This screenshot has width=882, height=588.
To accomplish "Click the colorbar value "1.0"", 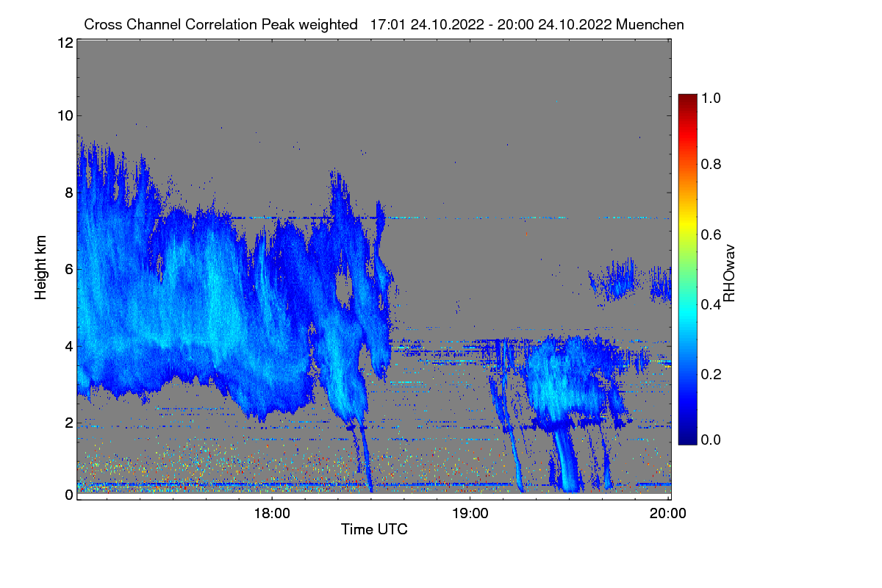I will pos(712,98).
